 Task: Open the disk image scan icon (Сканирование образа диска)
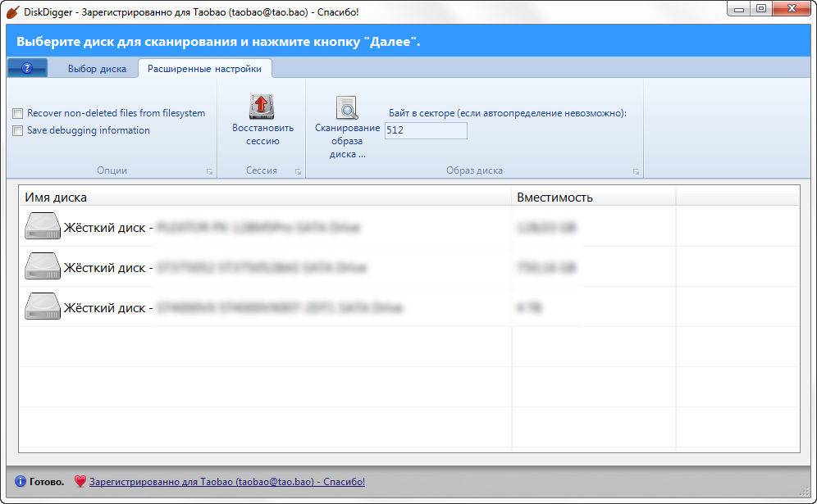(346, 107)
